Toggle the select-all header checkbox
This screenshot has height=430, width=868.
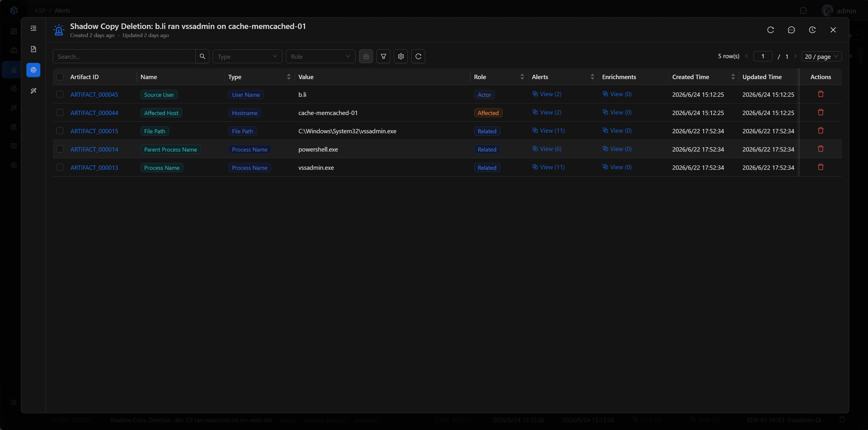(60, 77)
